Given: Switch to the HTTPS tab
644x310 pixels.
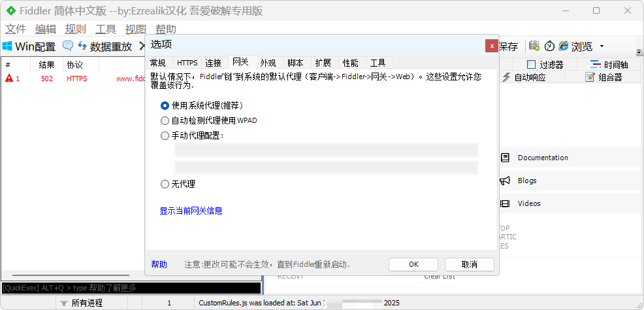Looking at the screenshot, I should (x=187, y=63).
